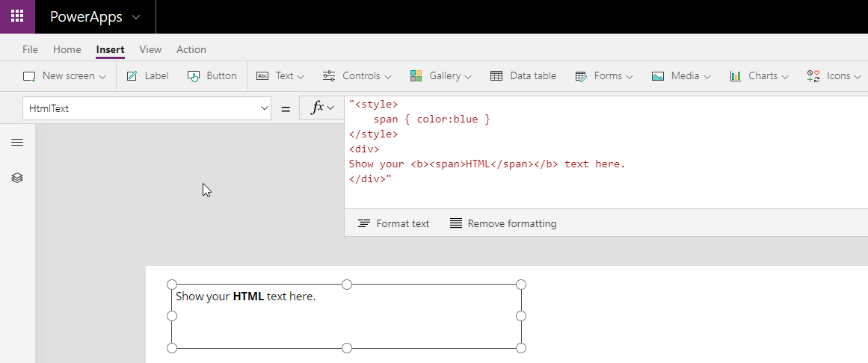Image resolution: width=868 pixels, height=363 pixels.
Task: Open the HtmlText property dropdown
Action: pyautogui.click(x=264, y=108)
